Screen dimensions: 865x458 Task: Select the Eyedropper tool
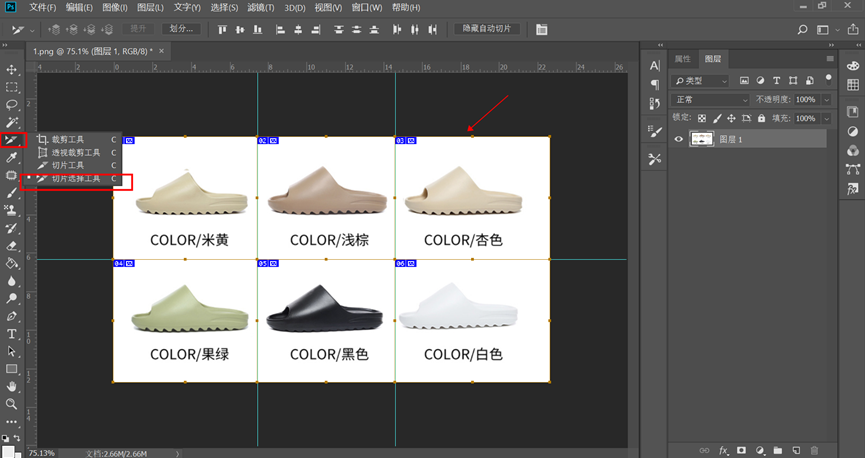click(x=12, y=157)
